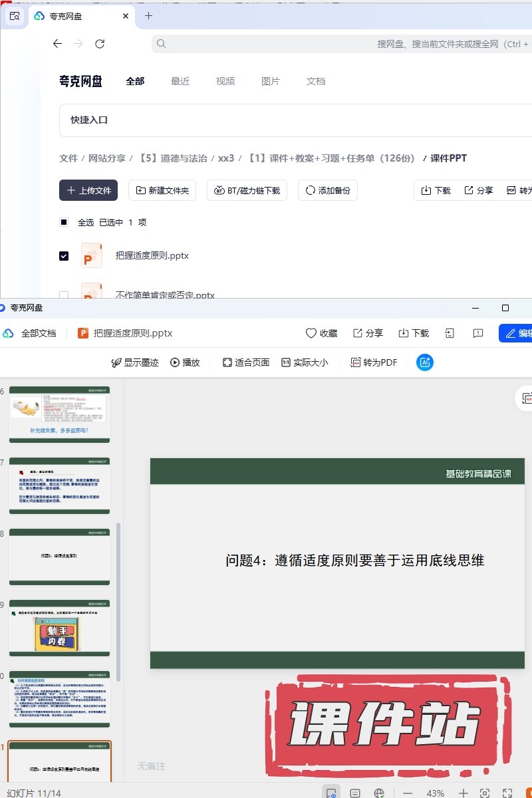Check the 不作简单肯定或否定.pptx checkbox

[64, 295]
